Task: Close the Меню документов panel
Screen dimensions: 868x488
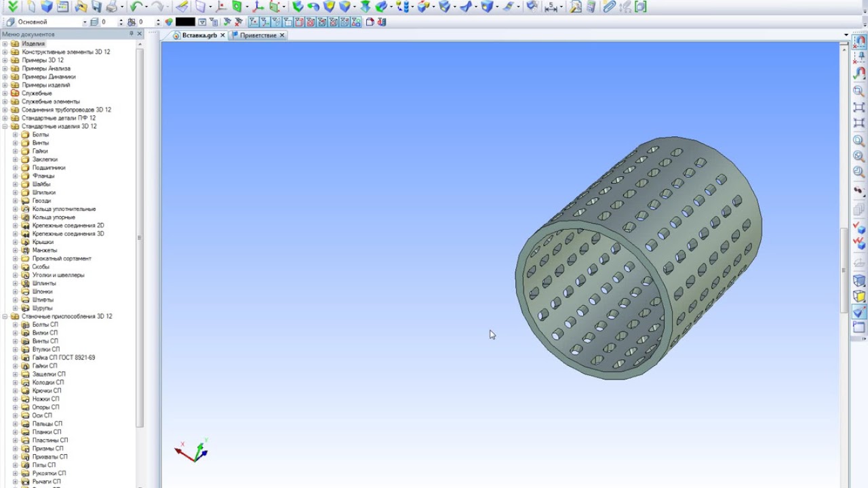Action: pyautogui.click(x=140, y=34)
